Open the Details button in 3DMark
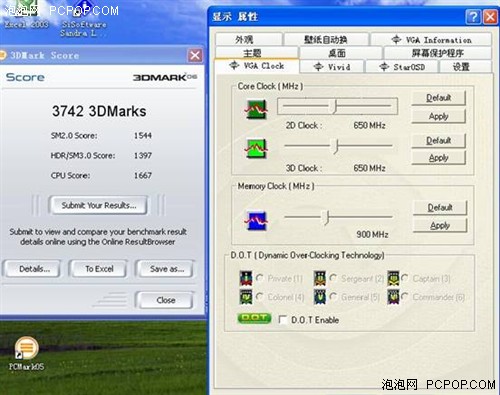The image size is (500, 395). pos(33,269)
